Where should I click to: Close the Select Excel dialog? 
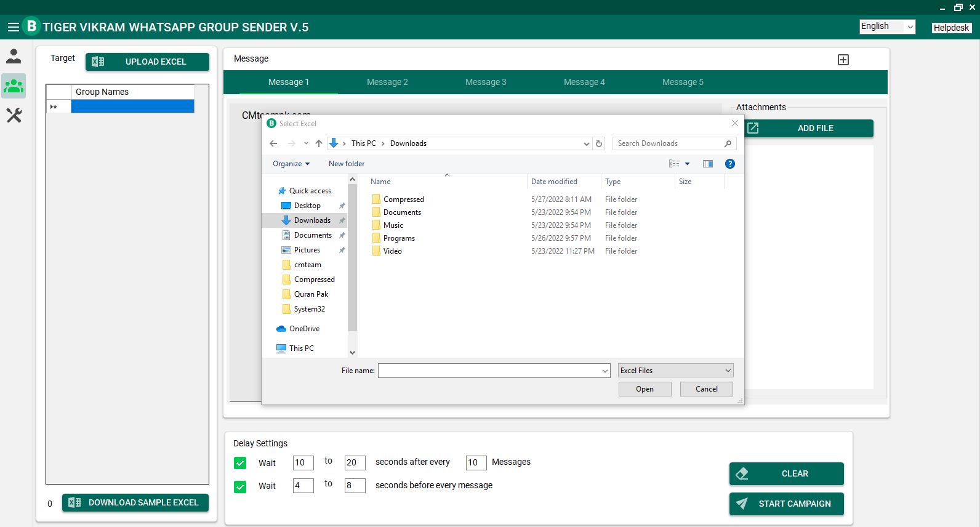point(734,123)
